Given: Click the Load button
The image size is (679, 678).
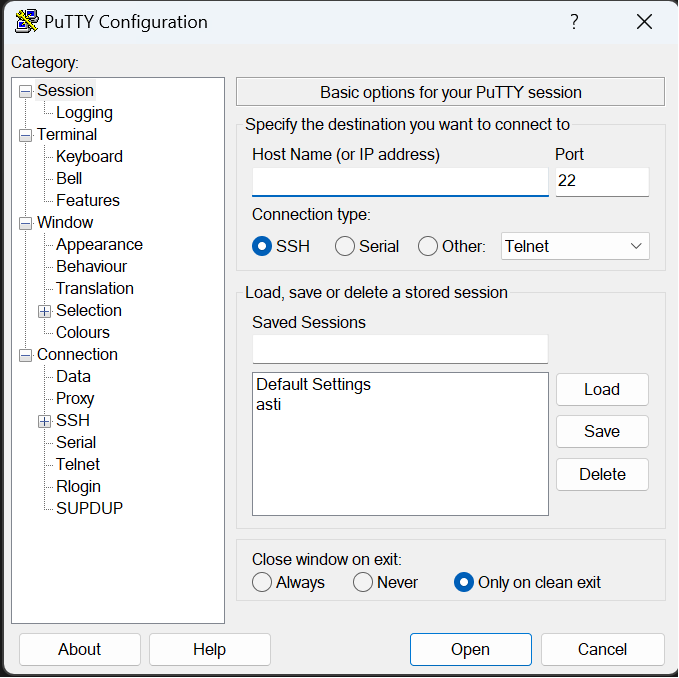Looking at the screenshot, I should pyautogui.click(x=602, y=389).
